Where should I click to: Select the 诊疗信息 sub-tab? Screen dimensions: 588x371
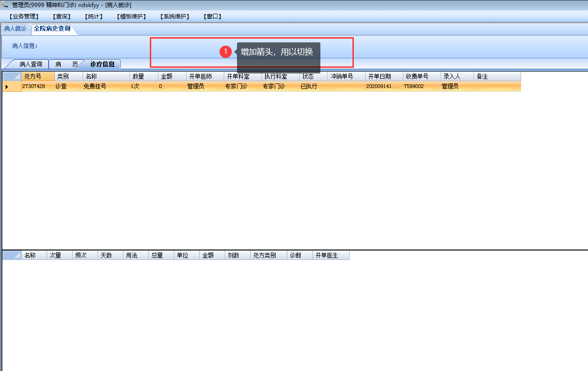click(102, 64)
